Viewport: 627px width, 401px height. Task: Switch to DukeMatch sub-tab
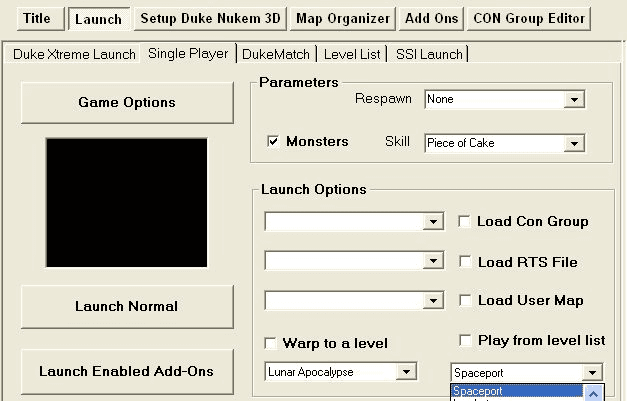click(x=276, y=54)
